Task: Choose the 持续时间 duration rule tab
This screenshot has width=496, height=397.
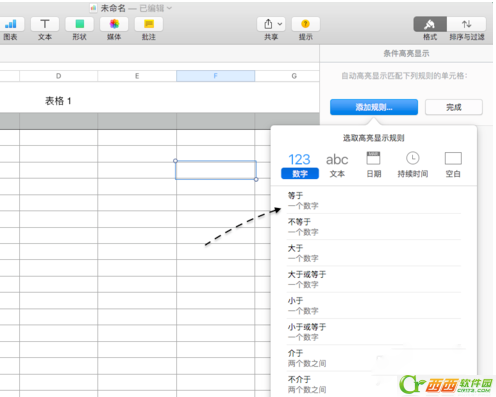Action: click(413, 166)
